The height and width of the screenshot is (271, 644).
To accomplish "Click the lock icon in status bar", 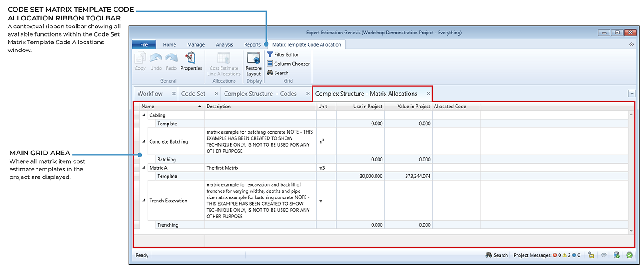I will [x=592, y=255].
